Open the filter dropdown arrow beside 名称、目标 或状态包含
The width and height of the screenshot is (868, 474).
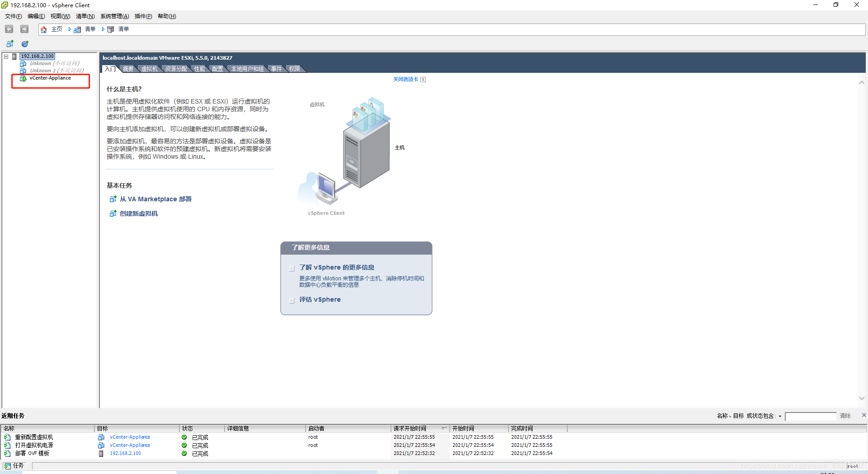click(x=780, y=417)
